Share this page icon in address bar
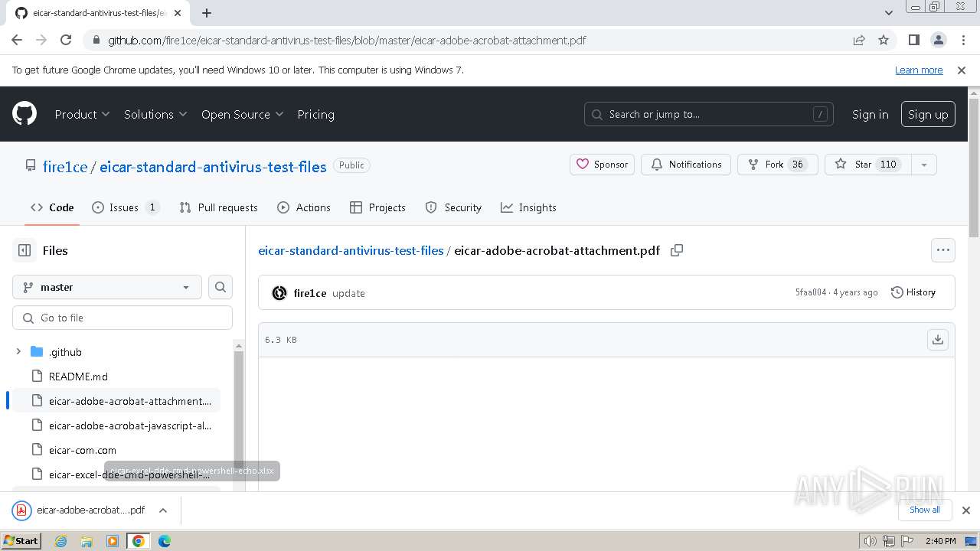Screen dimensions: 980x551 tap(859, 40)
